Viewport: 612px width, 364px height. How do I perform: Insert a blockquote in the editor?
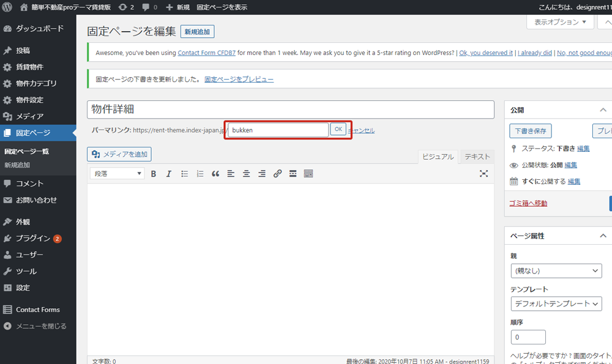[x=215, y=174]
